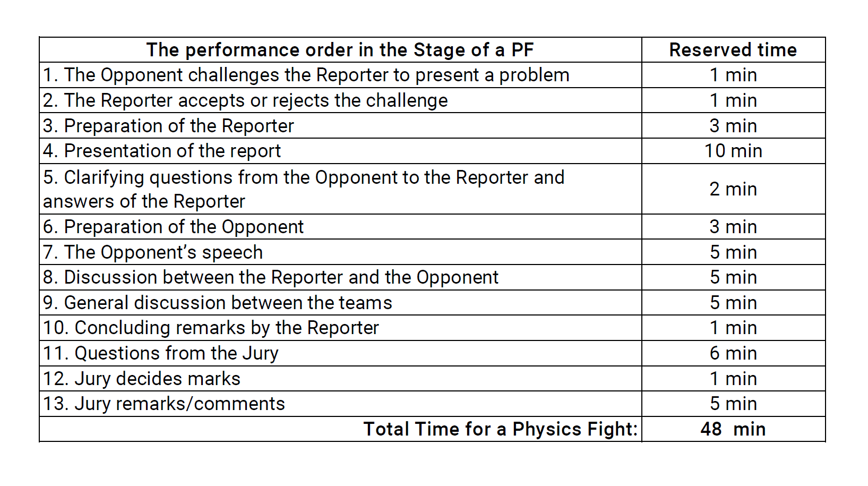Click 'Jury remarks/comments' cell

pos(340,404)
